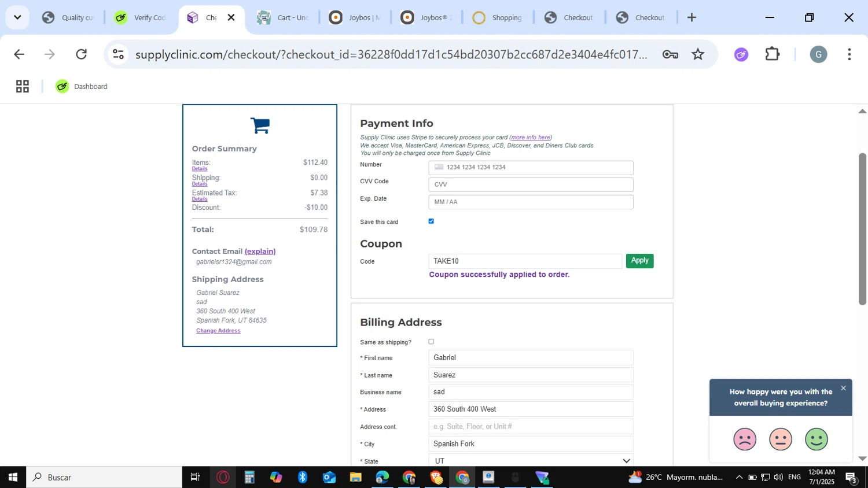Viewport: 868px width, 488px height.
Task: Reload the checkout page
Action: [x=82, y=54]
